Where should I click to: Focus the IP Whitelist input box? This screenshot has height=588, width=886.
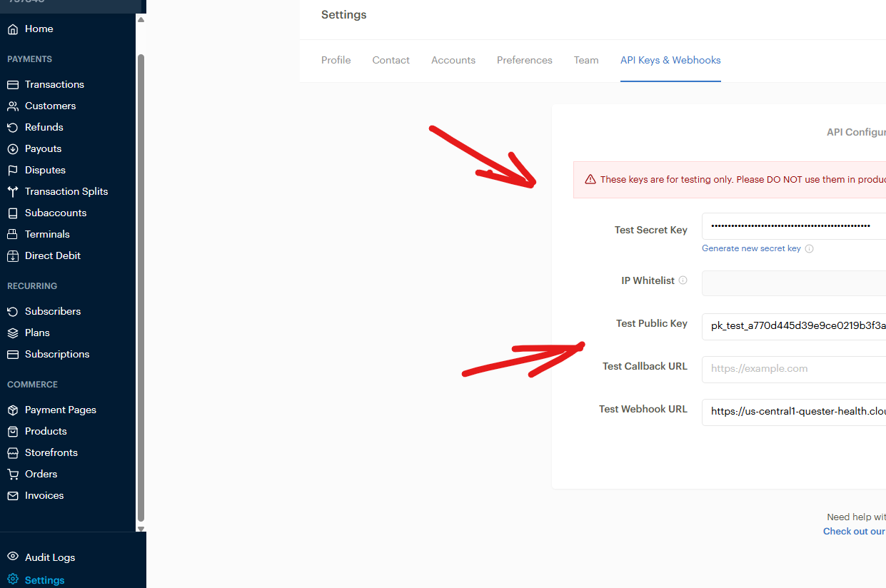pos(794,283)
